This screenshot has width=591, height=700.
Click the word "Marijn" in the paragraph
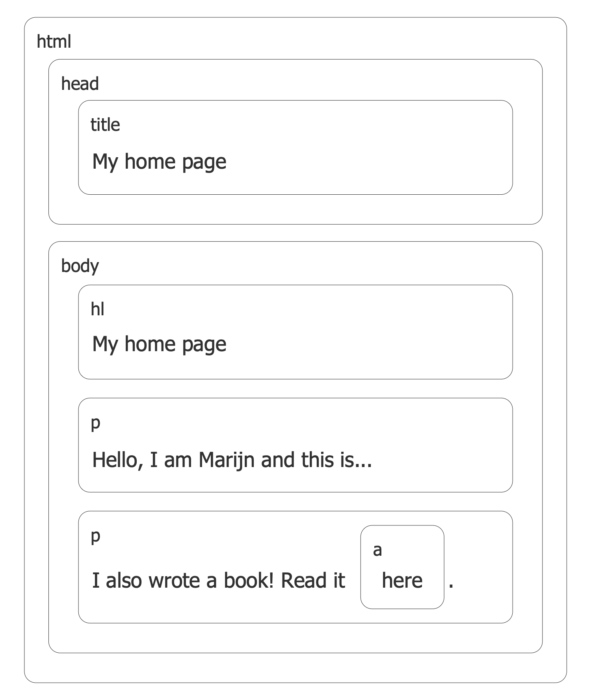pos(227,460)
